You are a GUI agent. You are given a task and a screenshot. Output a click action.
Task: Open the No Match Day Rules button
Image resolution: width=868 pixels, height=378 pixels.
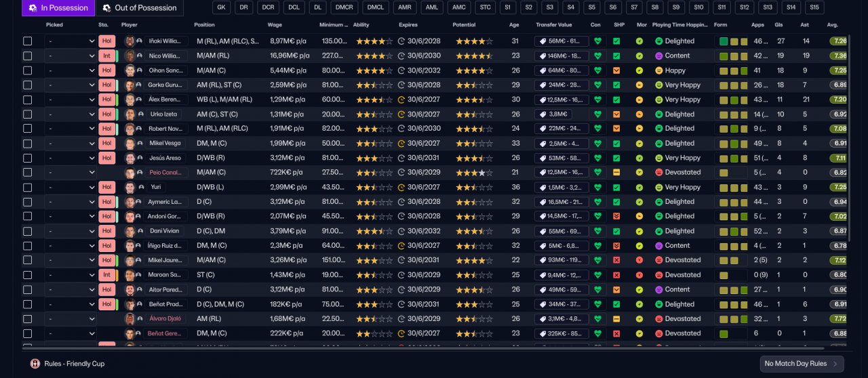(802, 364)
